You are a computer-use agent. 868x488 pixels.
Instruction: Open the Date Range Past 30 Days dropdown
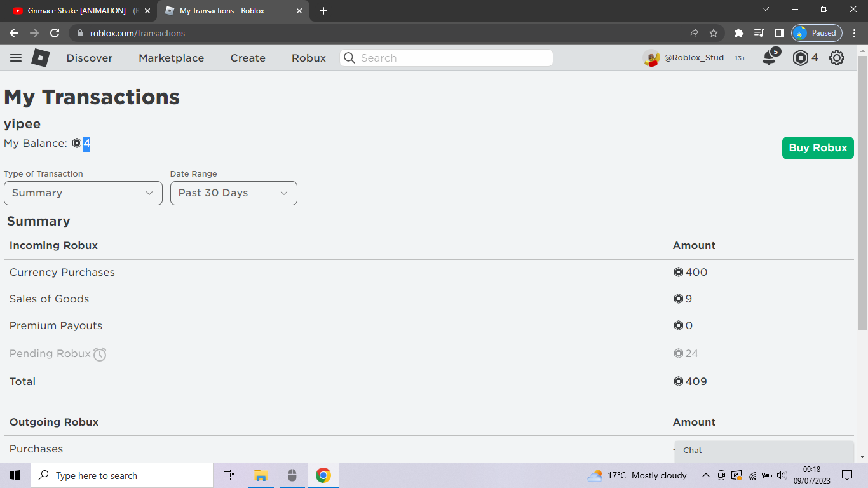pos(234,193)
